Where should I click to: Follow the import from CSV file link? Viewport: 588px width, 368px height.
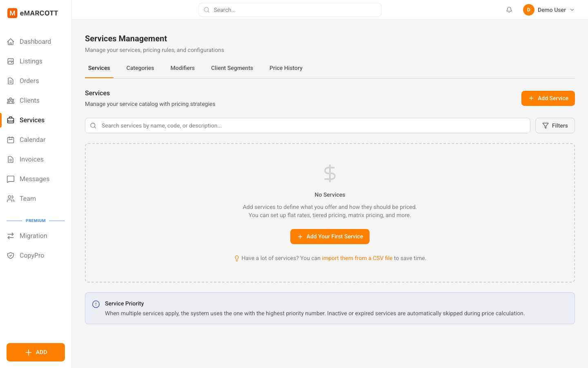tap(357, 258)
